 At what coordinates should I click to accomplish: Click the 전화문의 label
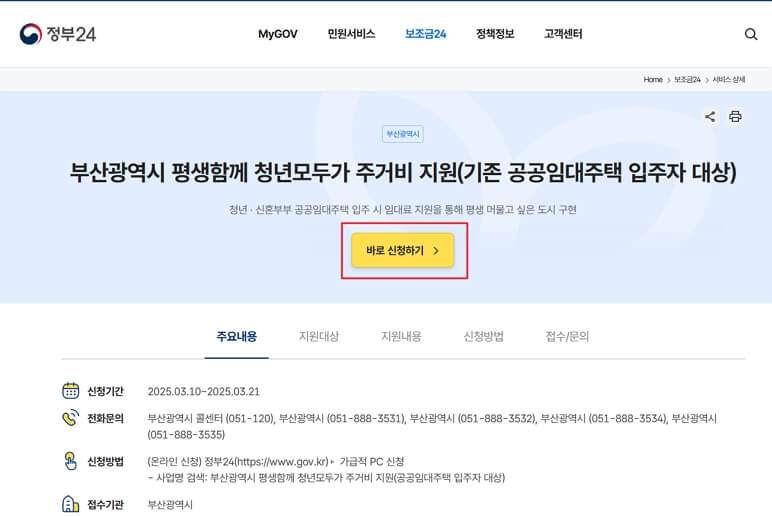point(105,419)
